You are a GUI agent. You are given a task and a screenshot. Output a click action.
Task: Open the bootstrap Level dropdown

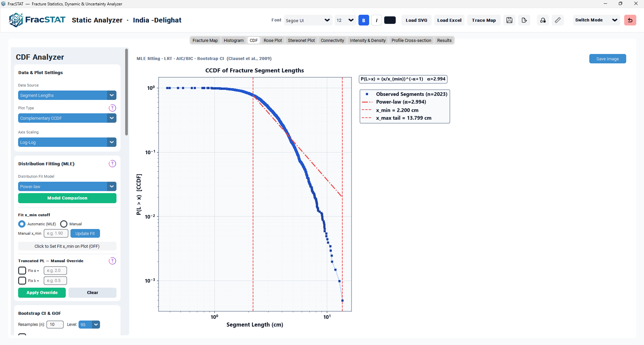89,325
